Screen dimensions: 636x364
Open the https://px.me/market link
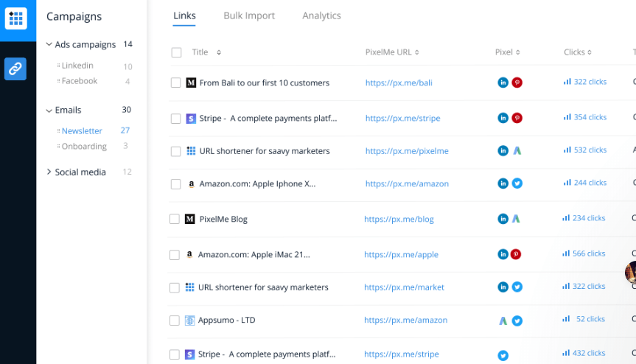click(x=404, y=287)
